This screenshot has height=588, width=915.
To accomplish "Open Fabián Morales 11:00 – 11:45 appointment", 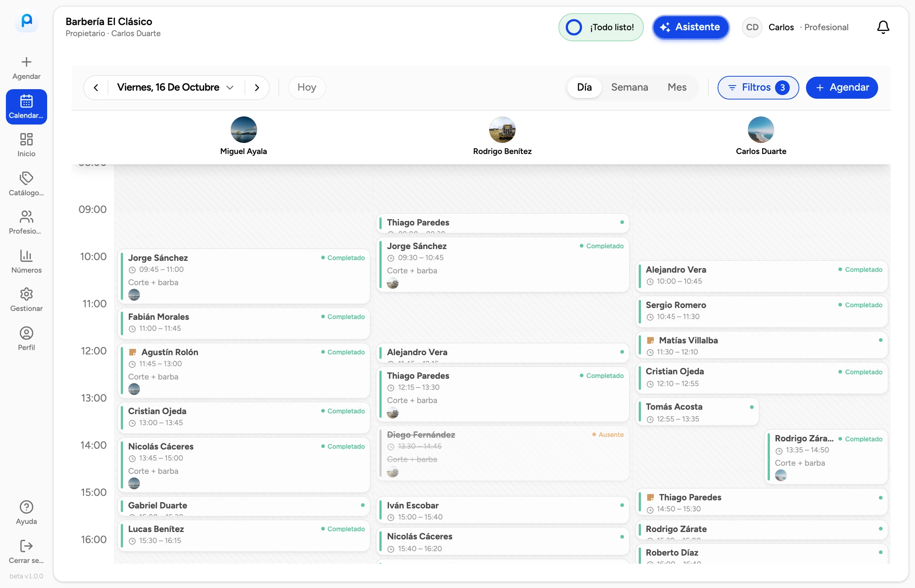I will point(244,323).
